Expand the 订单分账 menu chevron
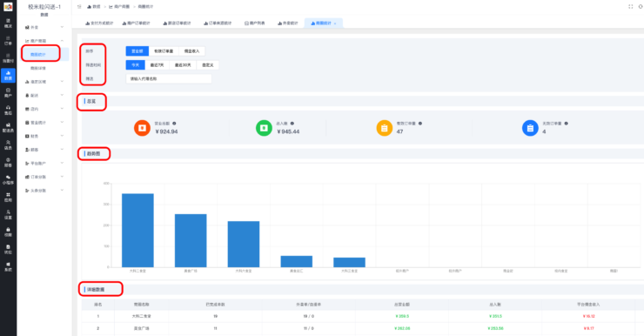 pos(62,177)
